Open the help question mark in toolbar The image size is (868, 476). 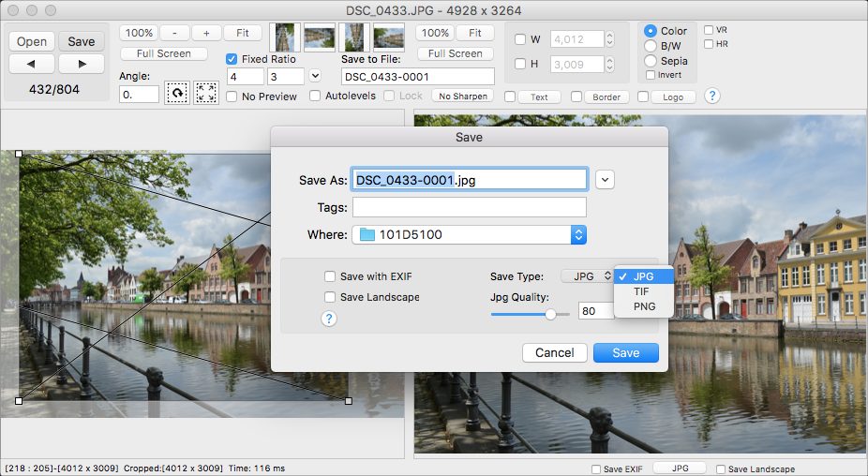pos(712,96)
